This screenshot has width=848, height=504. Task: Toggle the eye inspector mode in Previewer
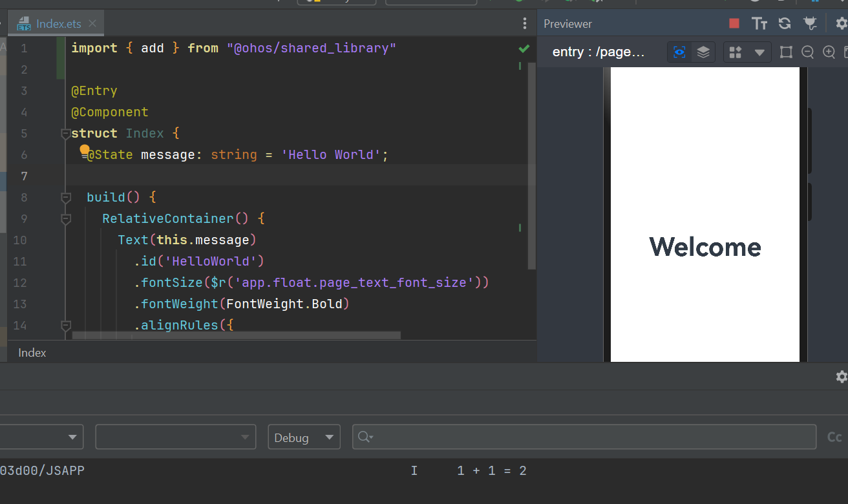click(x=679, y=52)
